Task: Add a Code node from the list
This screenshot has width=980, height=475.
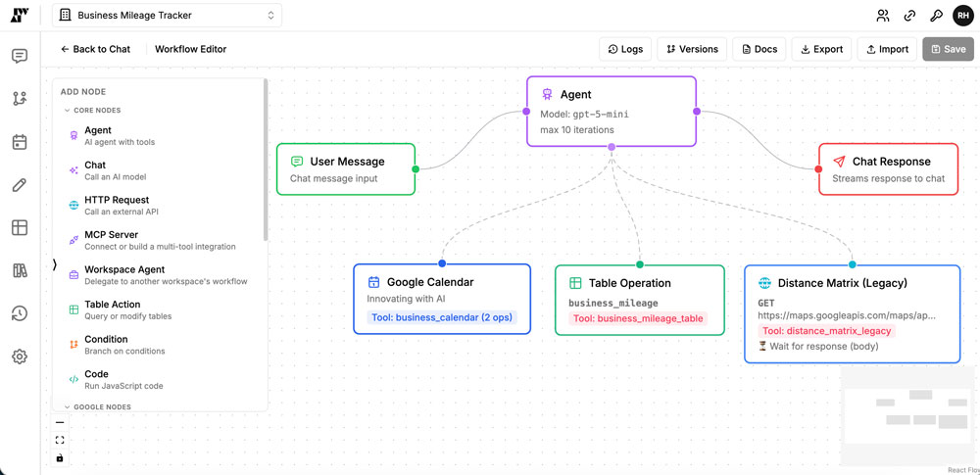Action: tap(162, 379)
